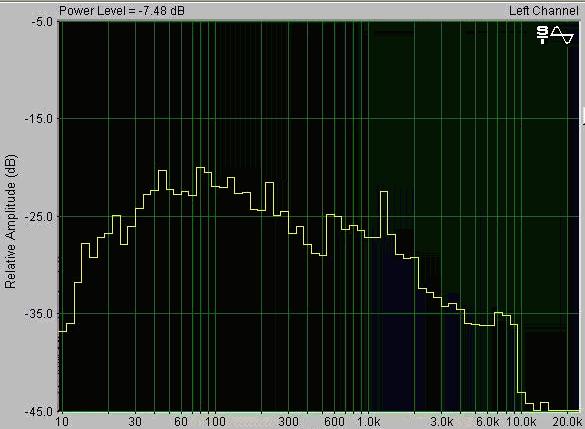Click the 1.0k frequency axis label

point(369,422)
